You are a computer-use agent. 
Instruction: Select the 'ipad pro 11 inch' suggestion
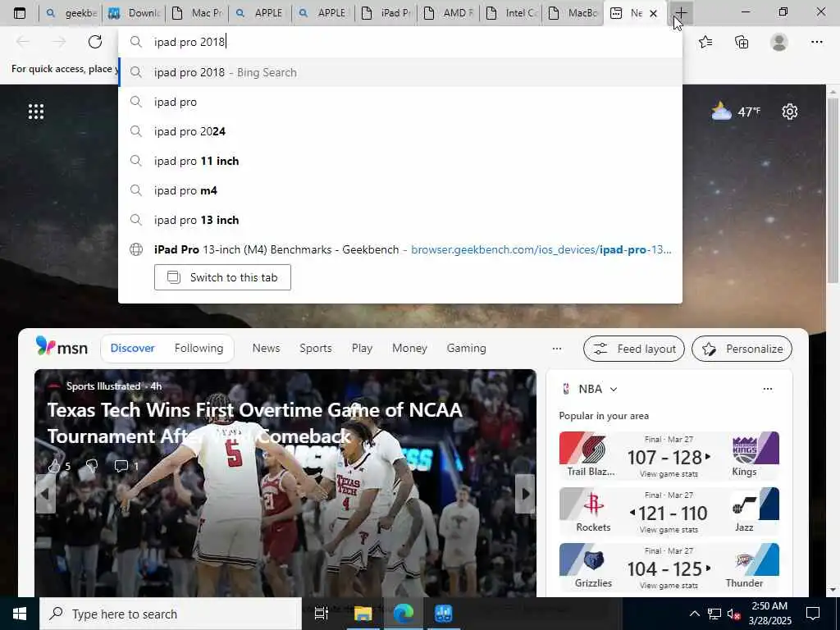point(400,161)
